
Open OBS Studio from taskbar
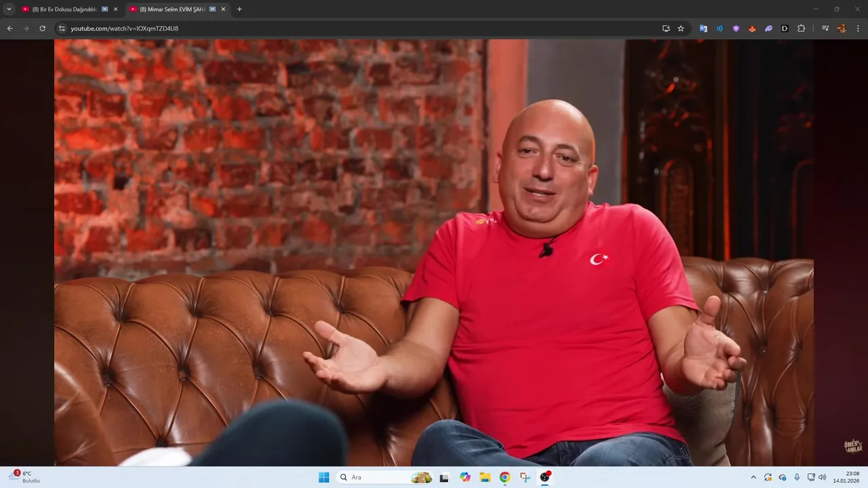point(545,477)
